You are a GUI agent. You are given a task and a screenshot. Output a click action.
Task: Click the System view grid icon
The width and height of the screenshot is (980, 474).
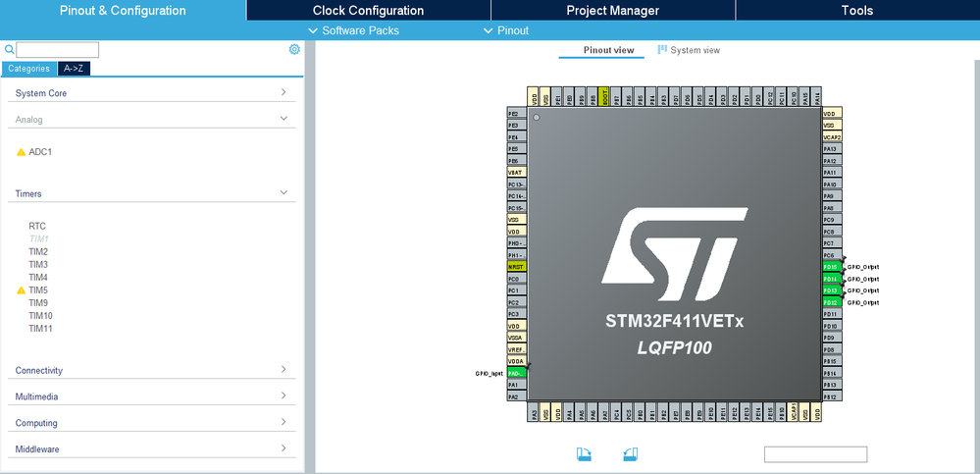tap(662, 49)
